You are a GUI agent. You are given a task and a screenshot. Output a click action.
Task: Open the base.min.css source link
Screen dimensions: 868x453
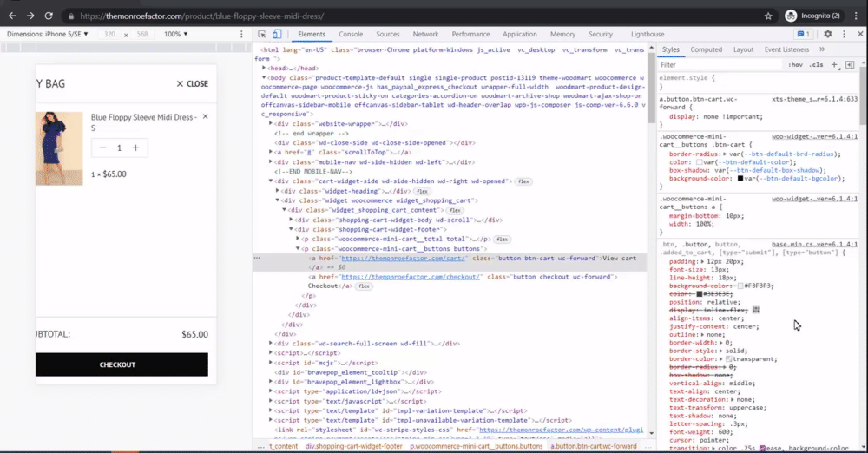point(814,244)
